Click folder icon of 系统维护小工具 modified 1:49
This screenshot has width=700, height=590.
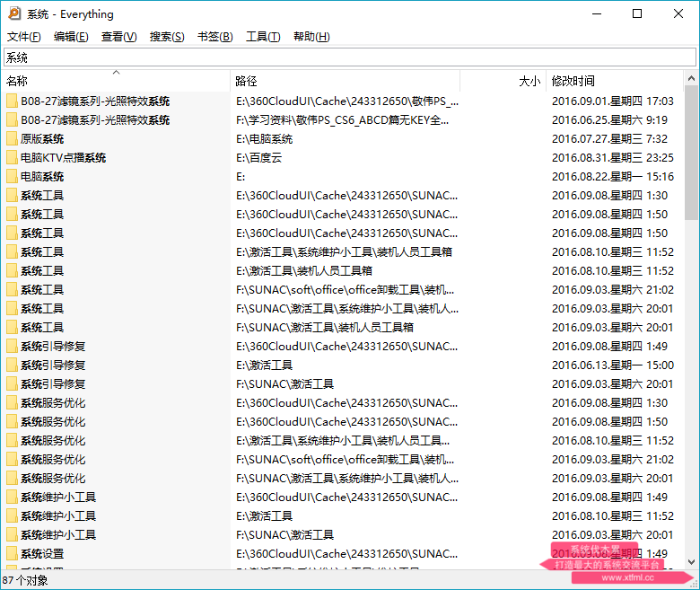pyautogui.click(x=12, y=498)
